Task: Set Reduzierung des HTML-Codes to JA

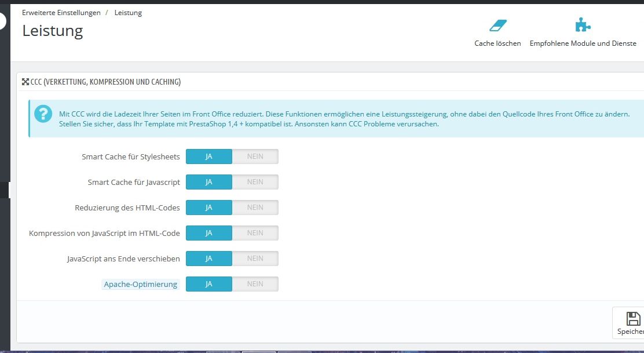Action: 208,208
